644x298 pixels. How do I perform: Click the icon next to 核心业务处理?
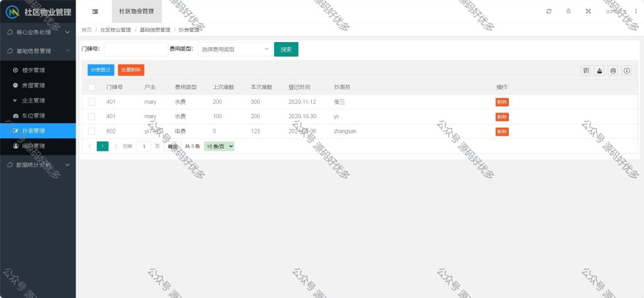[10, 32]
